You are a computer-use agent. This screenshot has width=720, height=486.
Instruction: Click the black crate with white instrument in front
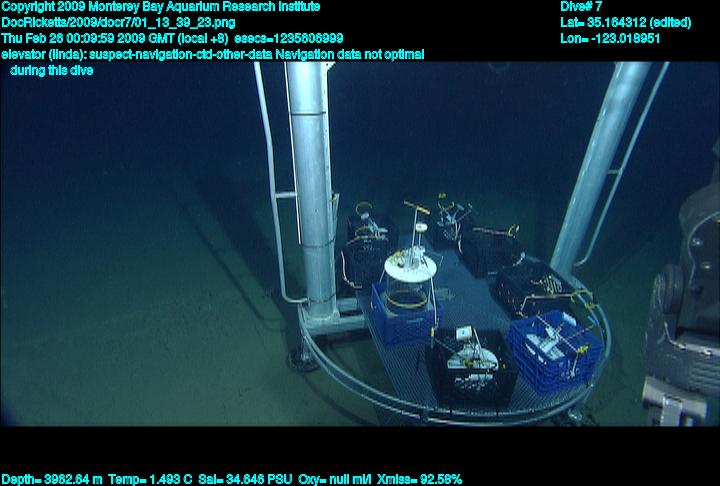[x=472, y=367]
